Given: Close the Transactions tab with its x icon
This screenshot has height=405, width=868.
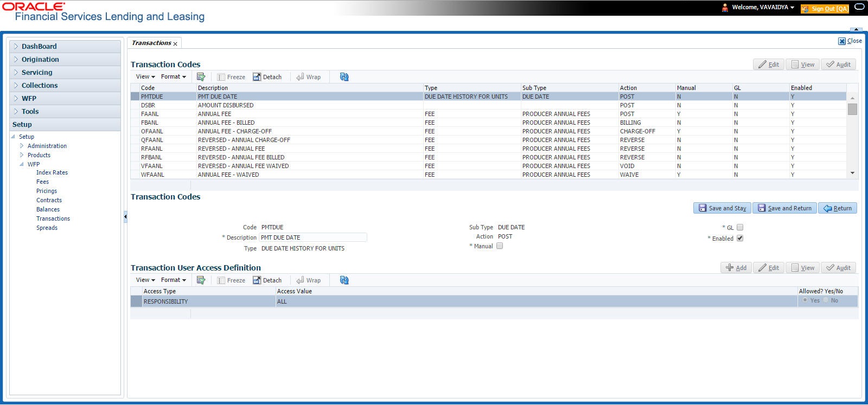Looking at the screenshot, I should [175, 44].
